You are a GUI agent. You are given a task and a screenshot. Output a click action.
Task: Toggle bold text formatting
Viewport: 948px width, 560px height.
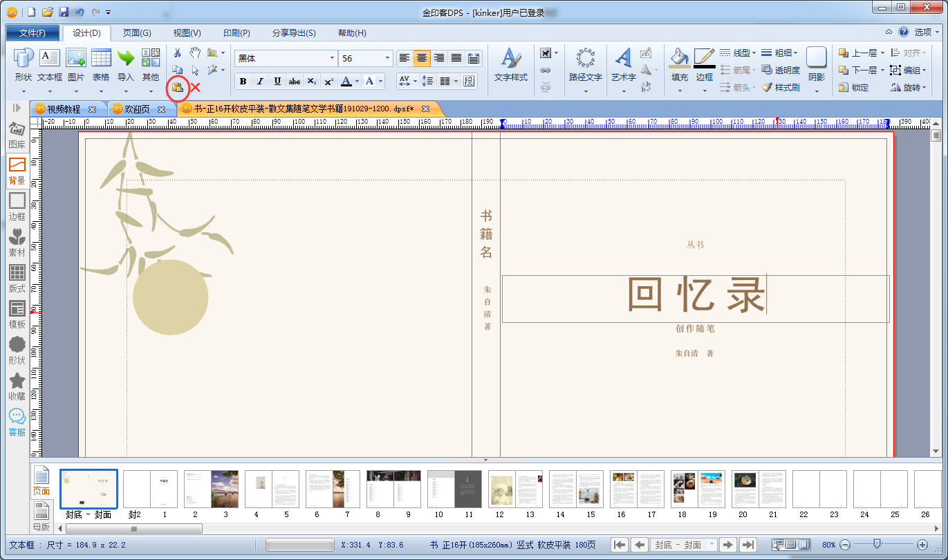(243, 81)
